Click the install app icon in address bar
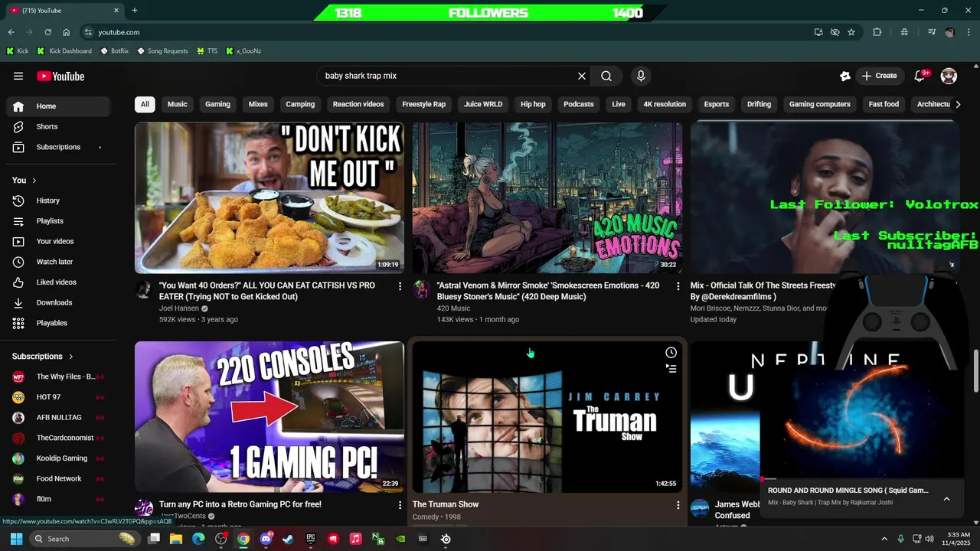 818,32
